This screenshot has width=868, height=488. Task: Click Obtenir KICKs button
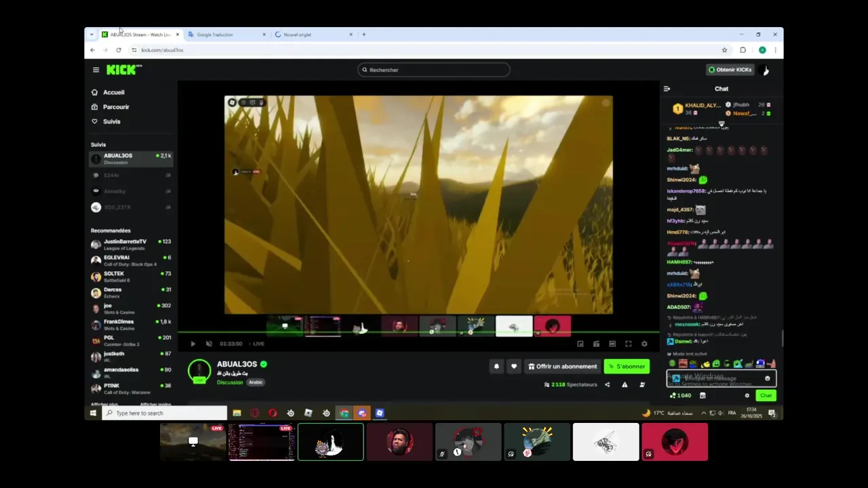(730, 70)
